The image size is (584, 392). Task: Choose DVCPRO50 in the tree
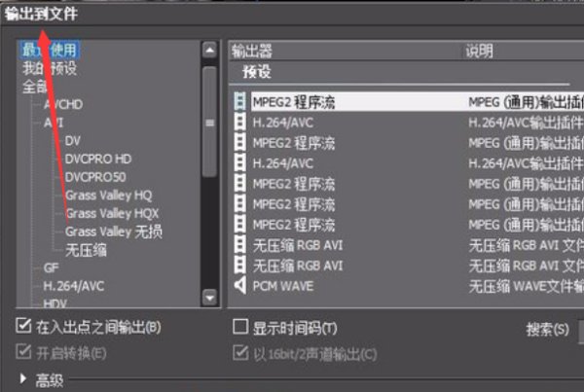click(x=95, y=177)
